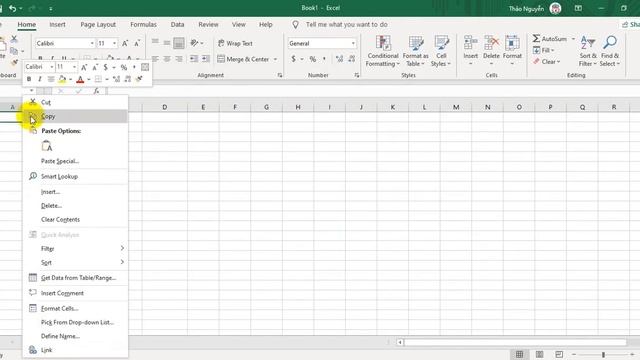
Task: Choose Paste Special from context menu
Action: 75,161
